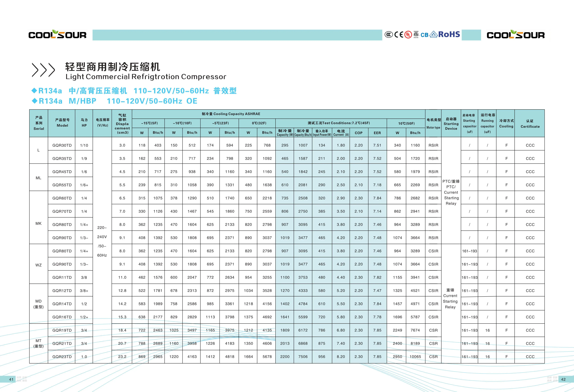Select the CCC certification mark in the header
Screen dimensions: 574x392
click(389, 35)
